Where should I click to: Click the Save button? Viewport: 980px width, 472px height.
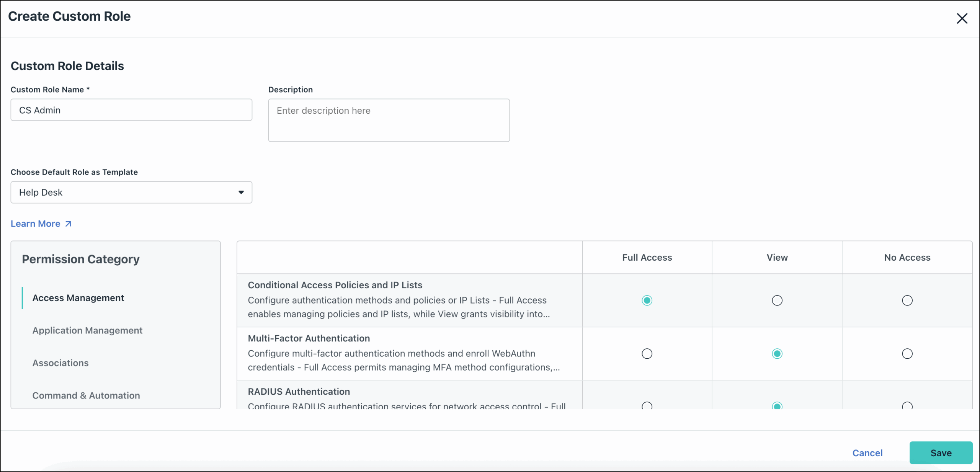941,453
